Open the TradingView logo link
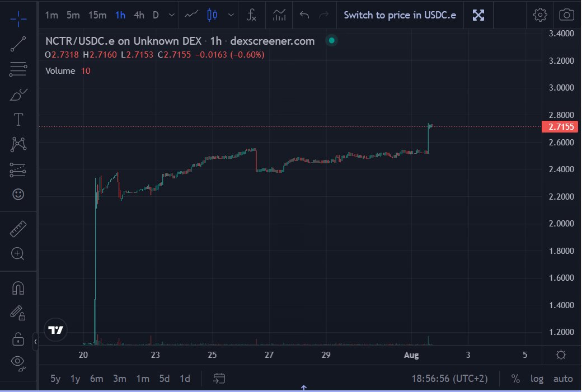This screenshot has width=582, height=392. [55, 330]
